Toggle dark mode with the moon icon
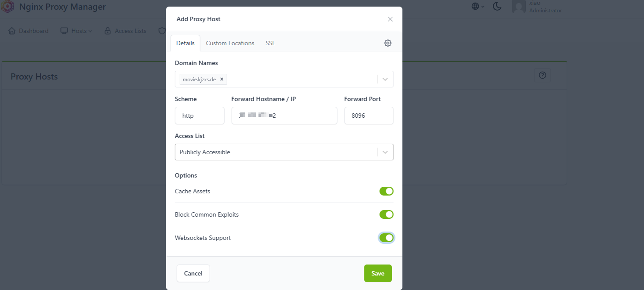 click(497, 6)
